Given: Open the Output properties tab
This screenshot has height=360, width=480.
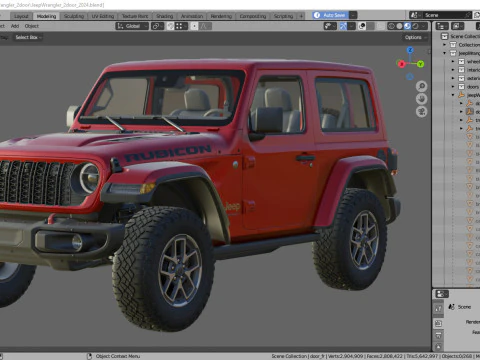Looking at the screenshot, I should [438, 335].
